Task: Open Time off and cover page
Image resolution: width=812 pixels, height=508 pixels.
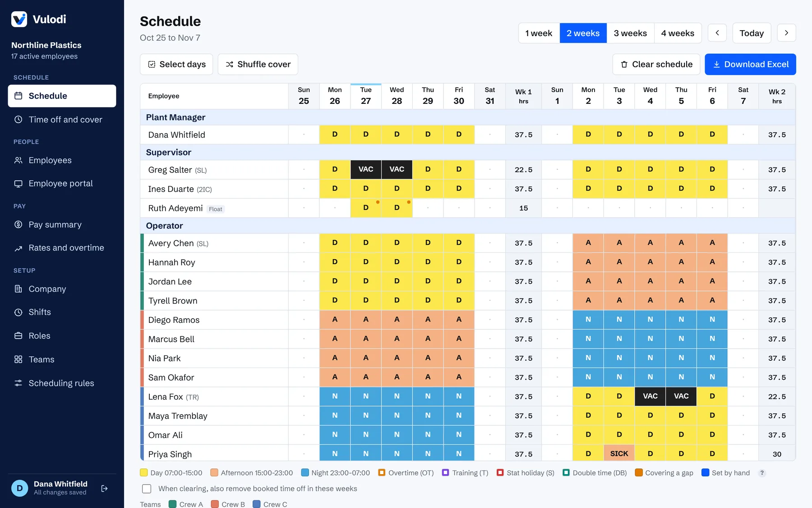Action: tap(62, 120)
